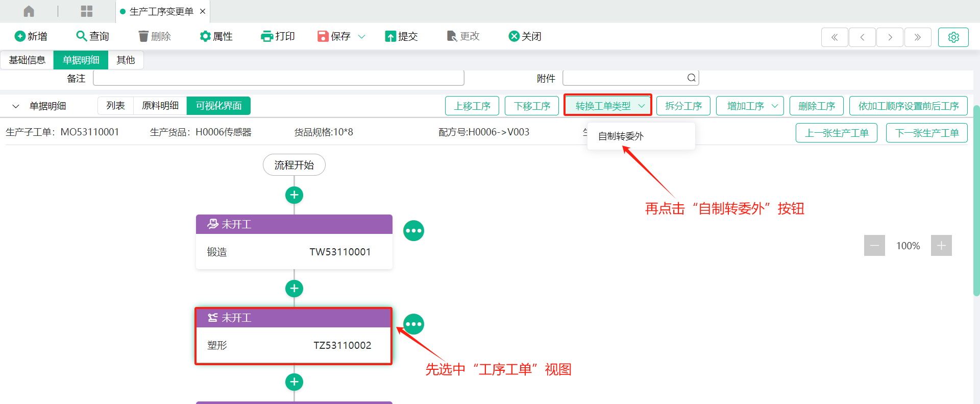
Task: Switch to 原料明细 view
Action: coord(160,106)
